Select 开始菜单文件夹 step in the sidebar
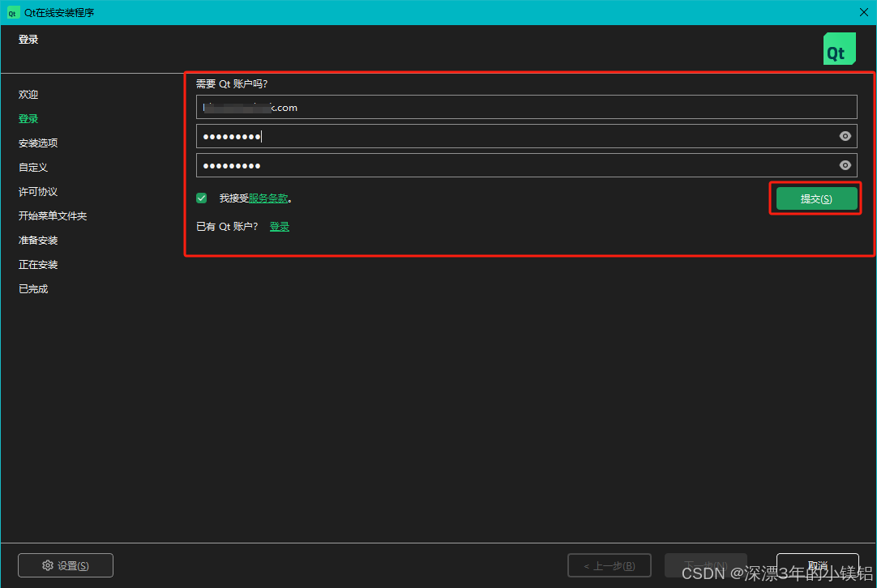877x588 pixels. coord(53,215)
